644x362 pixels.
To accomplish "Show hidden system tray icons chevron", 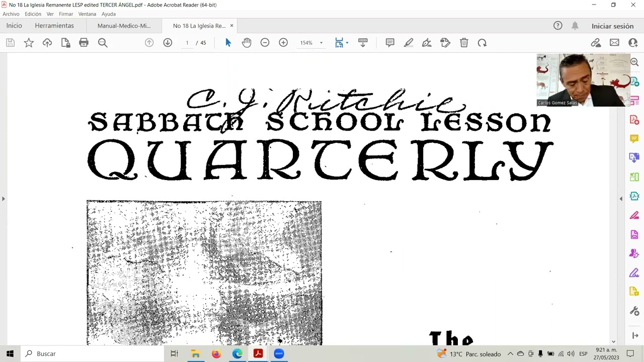I will 510,353.
